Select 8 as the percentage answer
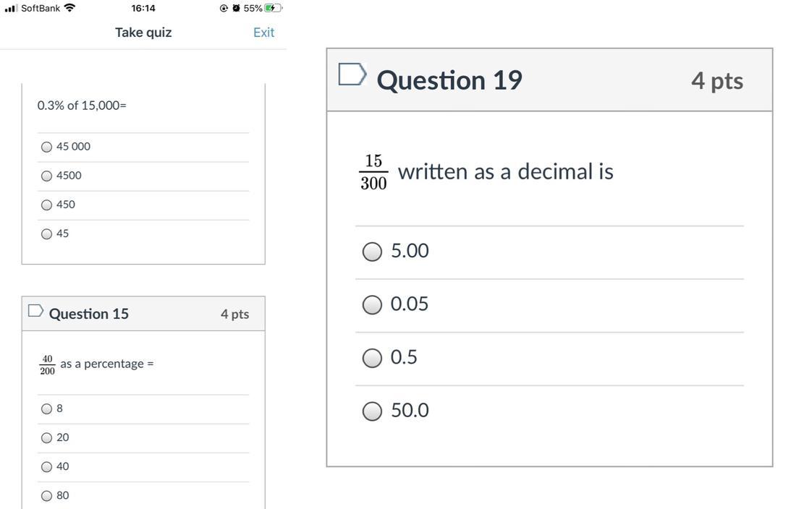812x509 pixels. (47, 409)
